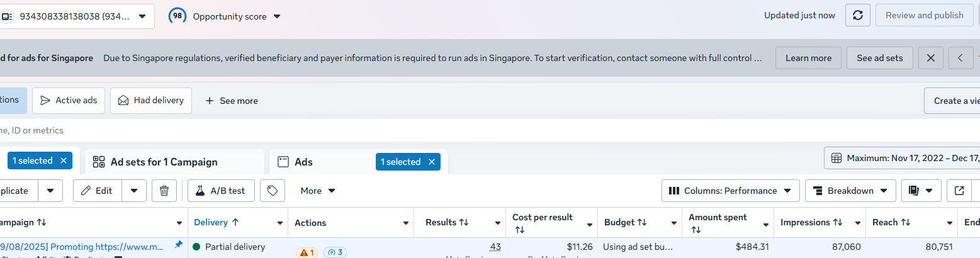The image size is (980, 258).
Task: Open the reports icon dropdown
Action: [x=921, y=191]
